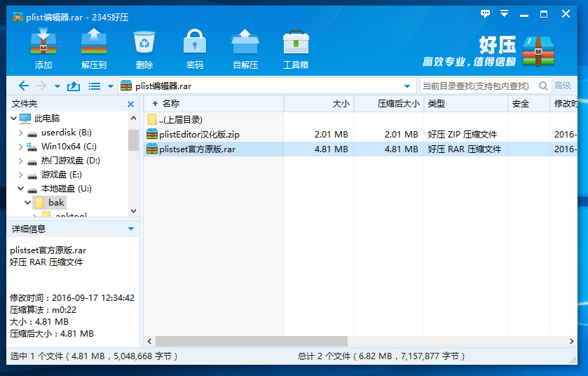
Task: Close the 文件夹 folder tree panel
Action: 130,104
